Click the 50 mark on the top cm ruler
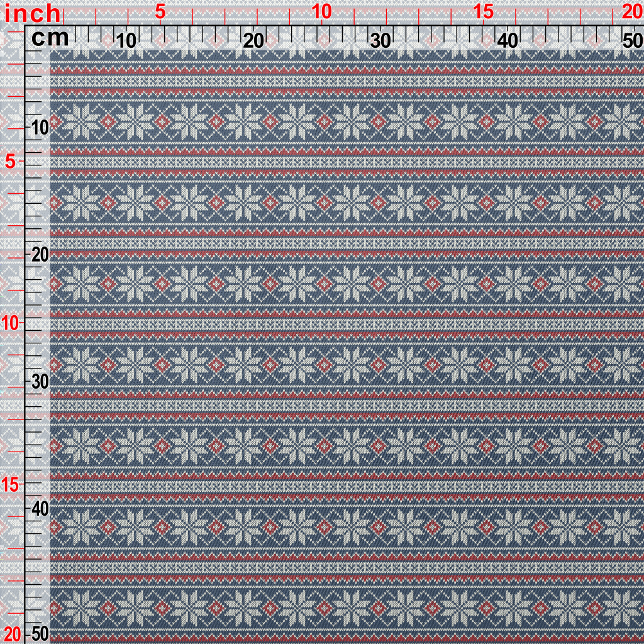644x644 pixels. [x=631, y=42]
